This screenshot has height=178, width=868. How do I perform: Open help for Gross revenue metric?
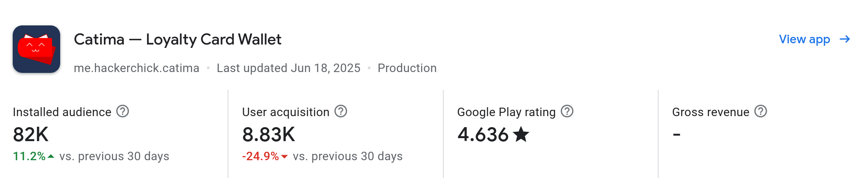761,111
